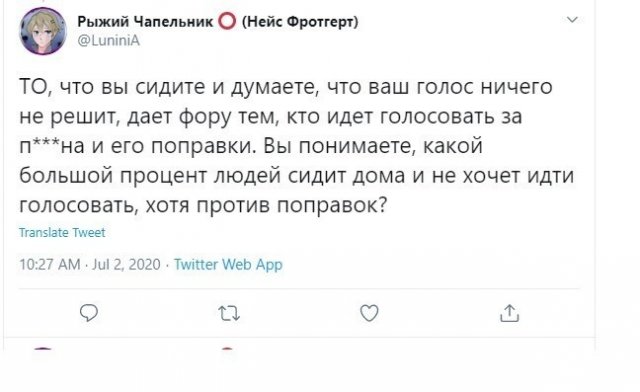Expand the tweet options chevron
Screen dimensions: 640x392
[573, 20]
